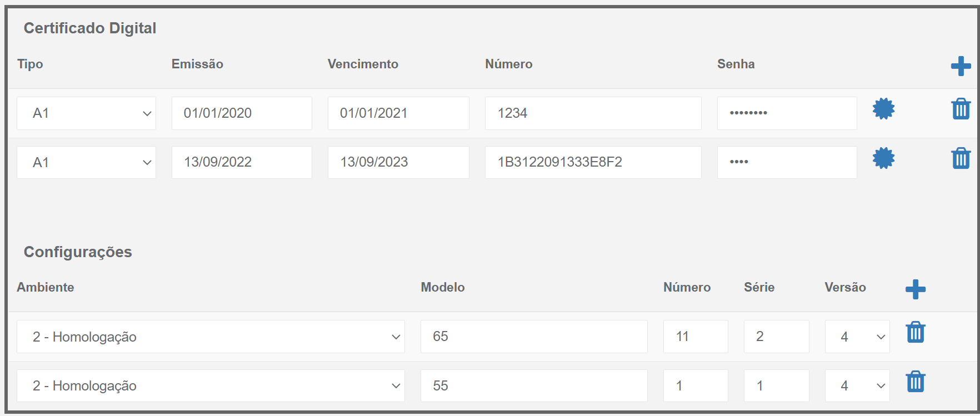Open Versão dropdown in Modelo 55 row
Image resolution: width=980 pixels, height=416 pixels.
coord(857,385)
